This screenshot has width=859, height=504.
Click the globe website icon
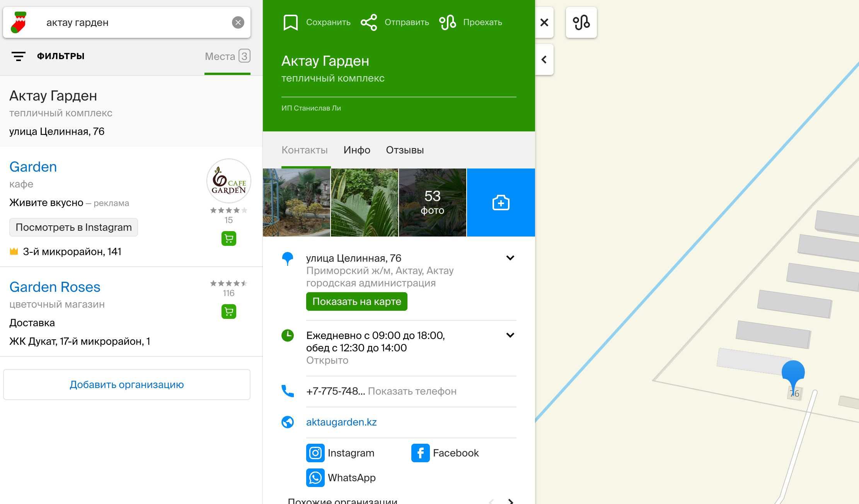pyautogui.click(x=288, y=422)
